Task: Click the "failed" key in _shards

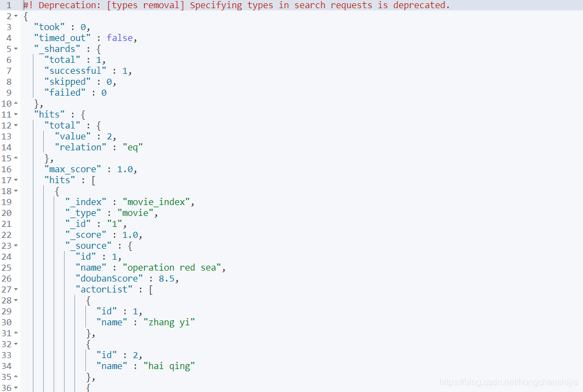Action: [x=65, y=92]
